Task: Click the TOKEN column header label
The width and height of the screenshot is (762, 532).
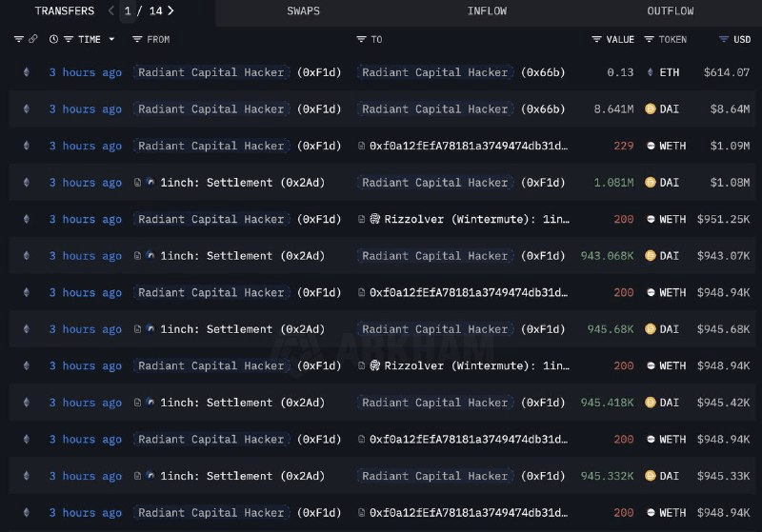Action: point(672,39)
